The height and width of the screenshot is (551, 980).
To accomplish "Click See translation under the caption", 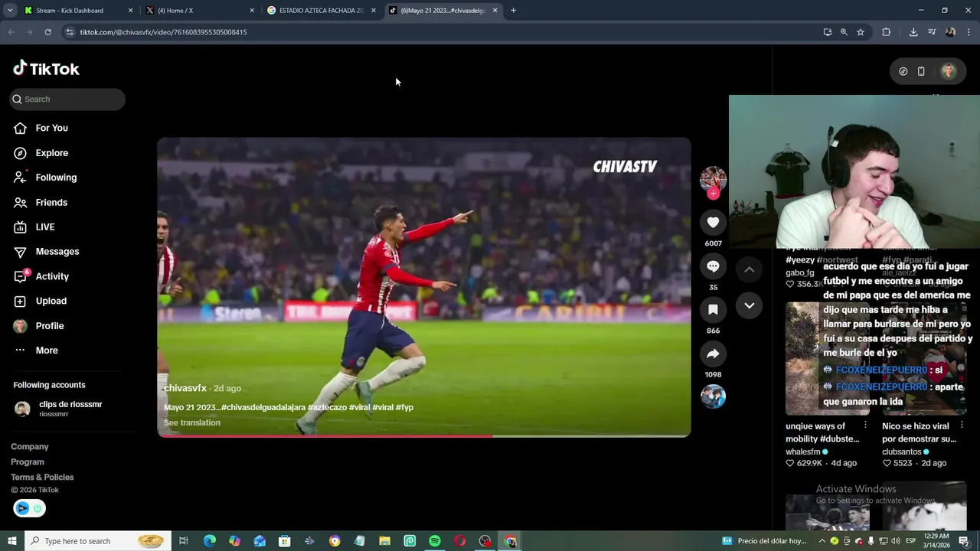I will 192,422.
